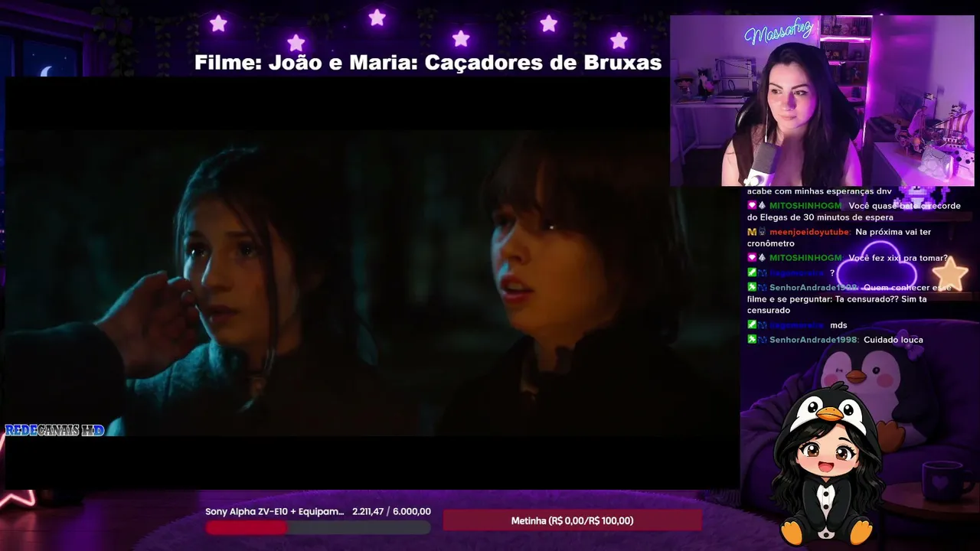Open MITOSHINHOGM's name on the 'Você fez xixi' message
The height and width of the screenshot is (551, 980).
coord(805,258)
